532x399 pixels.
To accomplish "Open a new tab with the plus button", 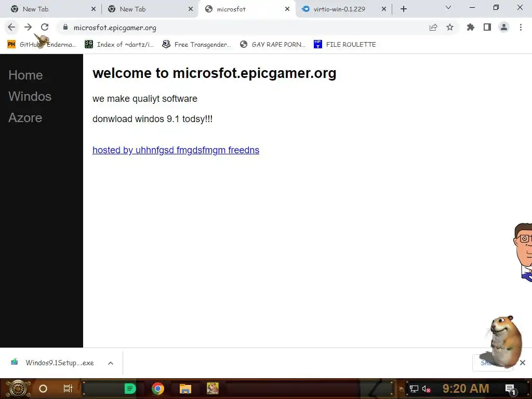I will click(x=403, y=9).
